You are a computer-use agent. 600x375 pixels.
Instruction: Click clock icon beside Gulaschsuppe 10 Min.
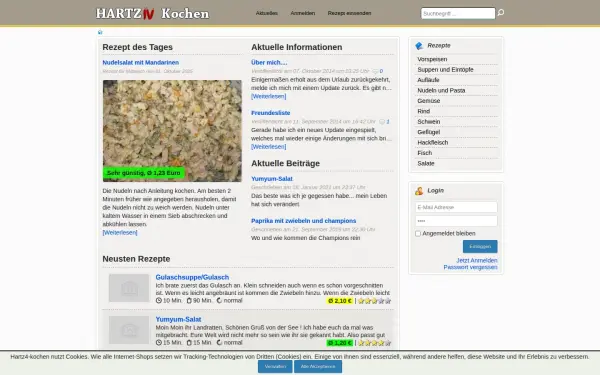point(159,301)
